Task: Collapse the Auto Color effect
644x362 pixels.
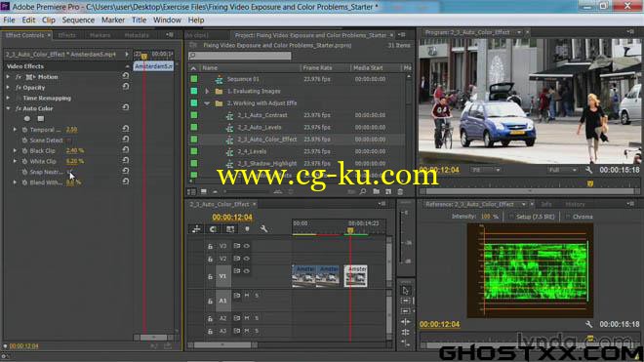Action: [8, 108]
